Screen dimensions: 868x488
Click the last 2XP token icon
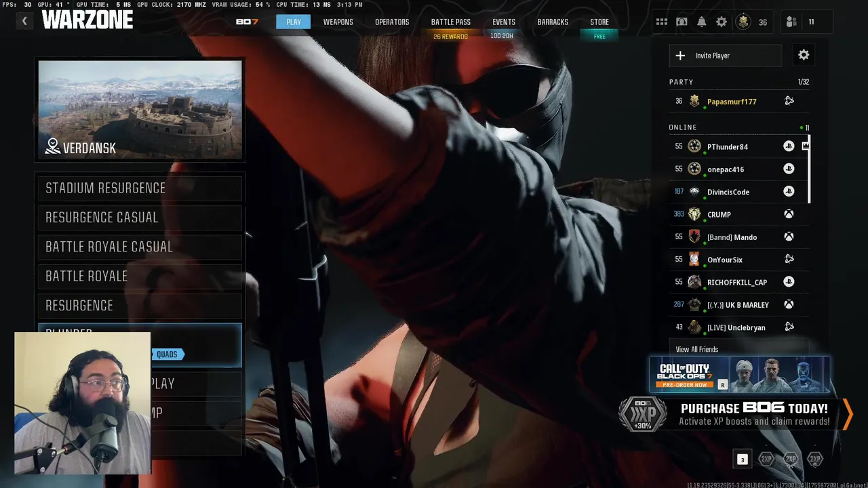[815, 459]
